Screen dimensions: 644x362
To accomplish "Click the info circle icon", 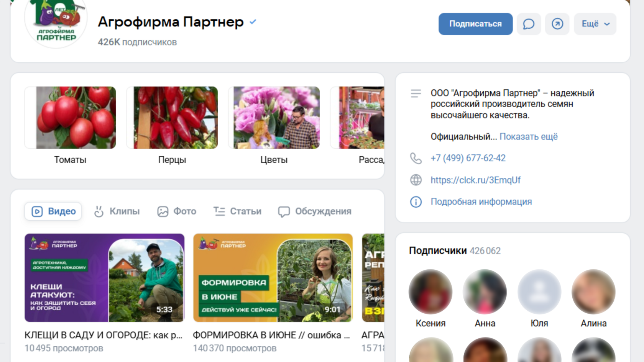I will 416,202.
